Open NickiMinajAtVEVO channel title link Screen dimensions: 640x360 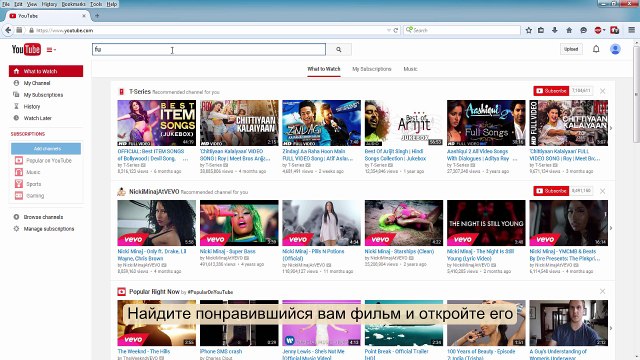pyautogui.click(x=154, y=191)
